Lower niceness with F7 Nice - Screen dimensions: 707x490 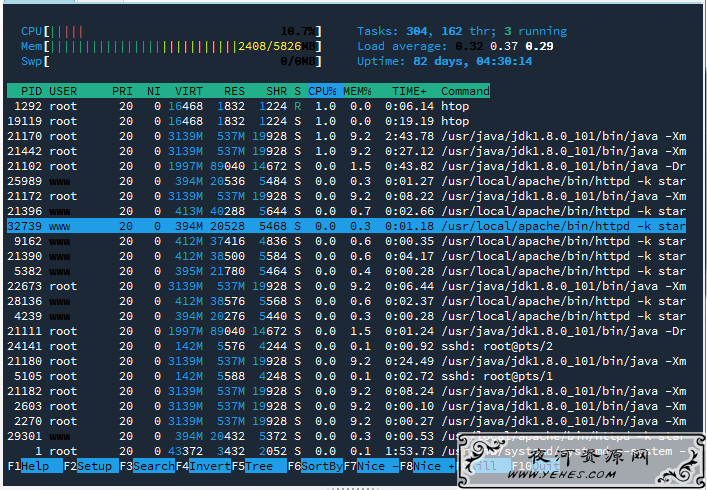pos(371,466)
